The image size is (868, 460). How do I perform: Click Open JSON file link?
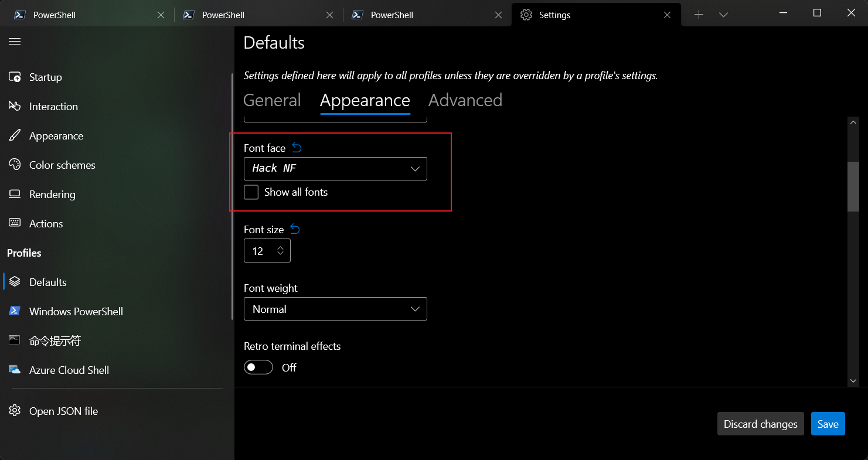[116, 411]
